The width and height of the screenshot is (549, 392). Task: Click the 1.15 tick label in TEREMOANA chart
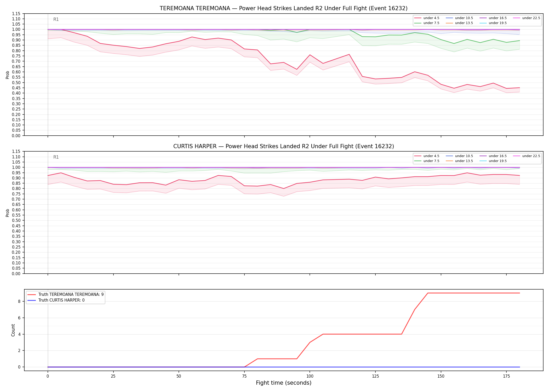[16, 14]
